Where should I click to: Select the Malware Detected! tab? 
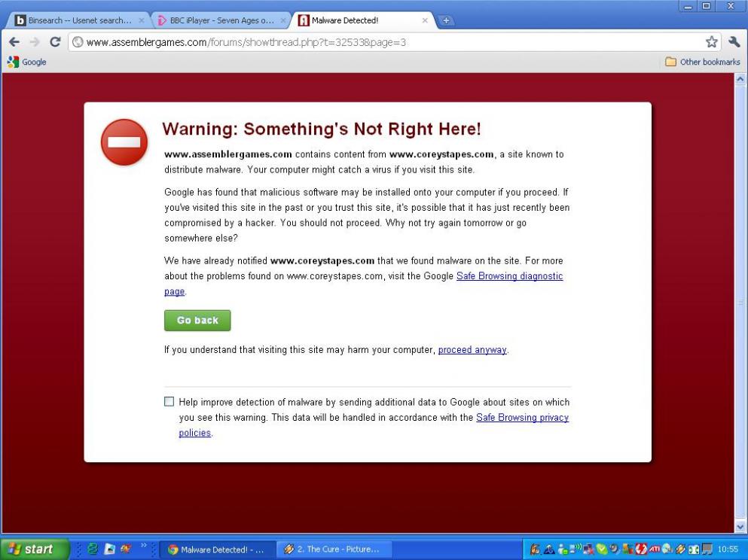pyautogui.click(x=362, y=20)
